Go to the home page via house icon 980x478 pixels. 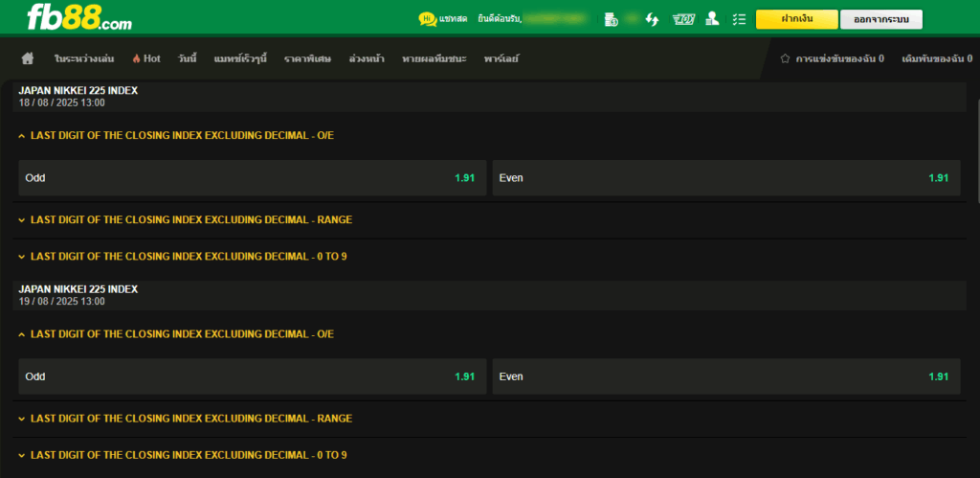(x=27, y=58)
